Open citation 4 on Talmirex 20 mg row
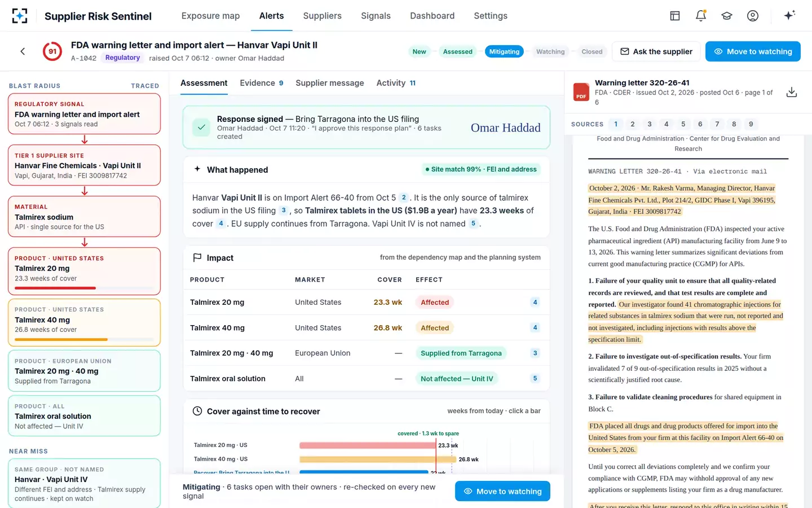The width and height of the screenshot is (812, 508). tap(535, 302)
